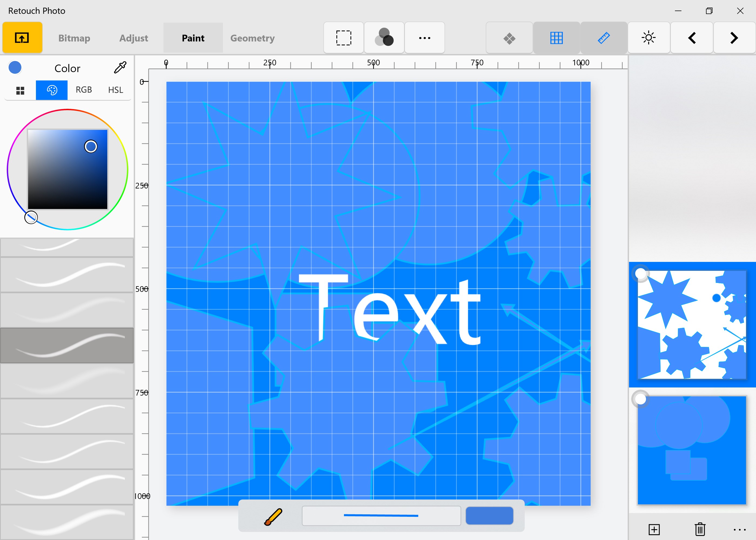Viewport: 756px width, 540px height.
Task: Toggle the ruler display button
Action: click(604, 38)
